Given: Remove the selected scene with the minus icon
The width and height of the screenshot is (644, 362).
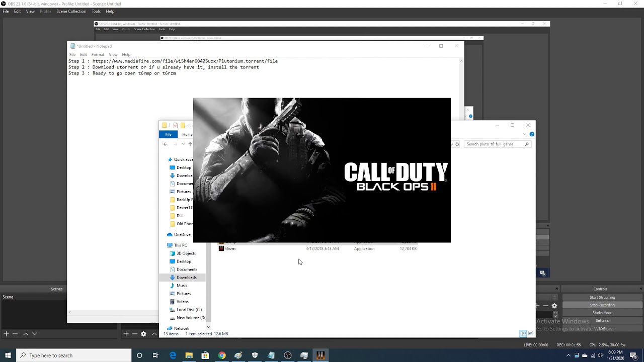Looking at the screenshot, I should [x=15, y=334].
